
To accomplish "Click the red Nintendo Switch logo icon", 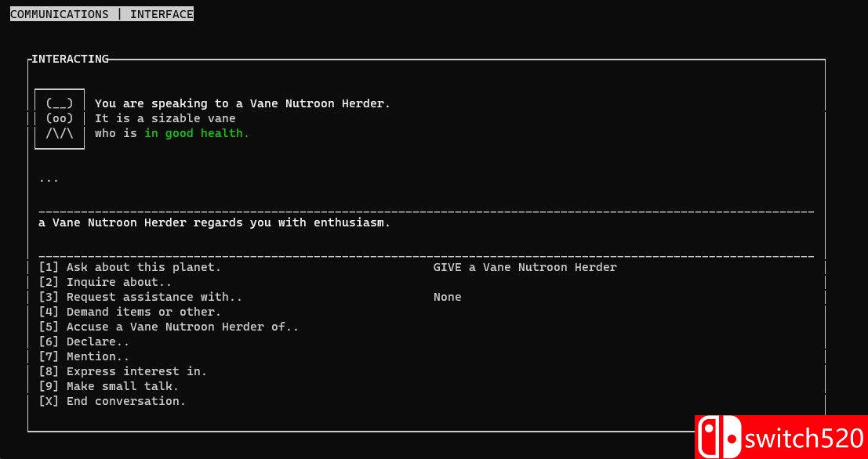I will point(719,438).
